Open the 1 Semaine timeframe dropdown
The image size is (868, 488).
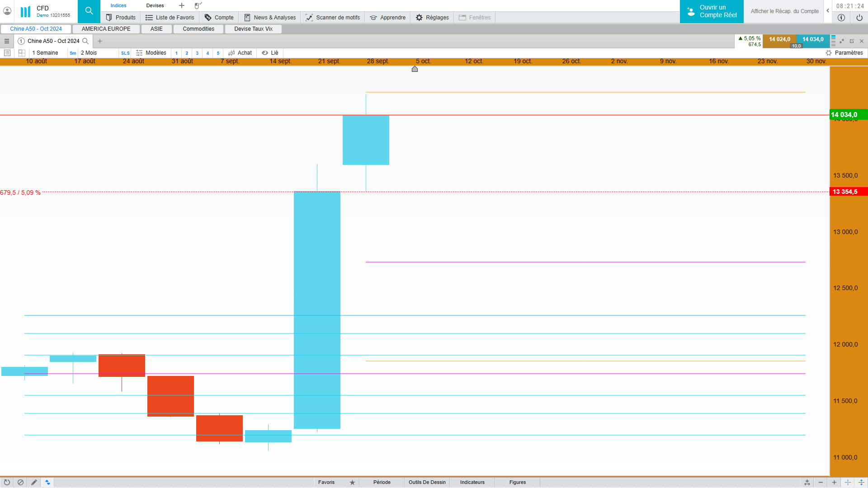click(45, 53)
